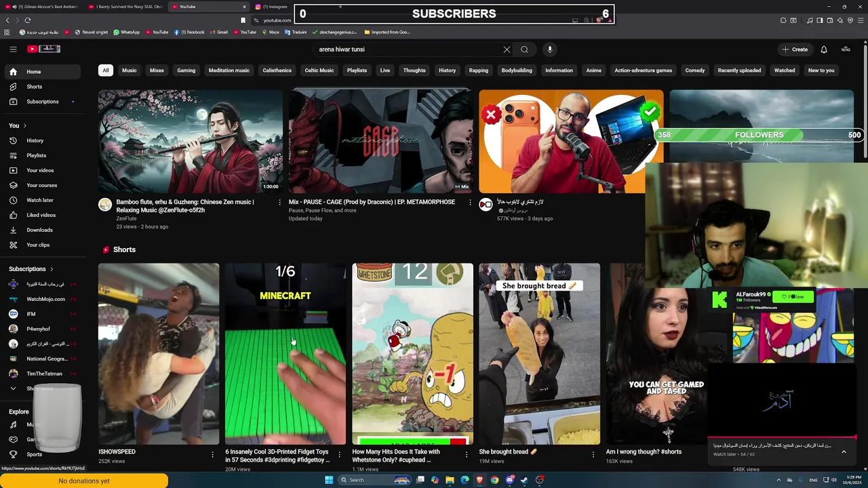Open options menu for PAUSE - CAGE mix

[470, 202]
